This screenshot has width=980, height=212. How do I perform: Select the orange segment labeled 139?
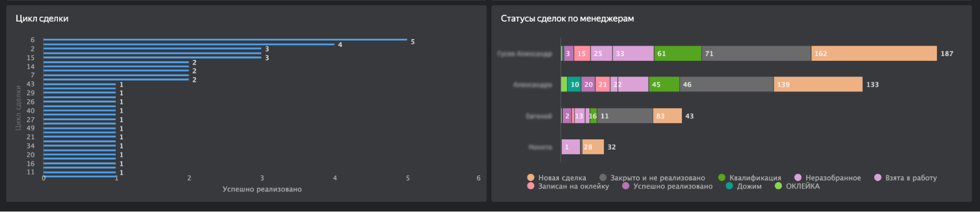pos(818,84)
